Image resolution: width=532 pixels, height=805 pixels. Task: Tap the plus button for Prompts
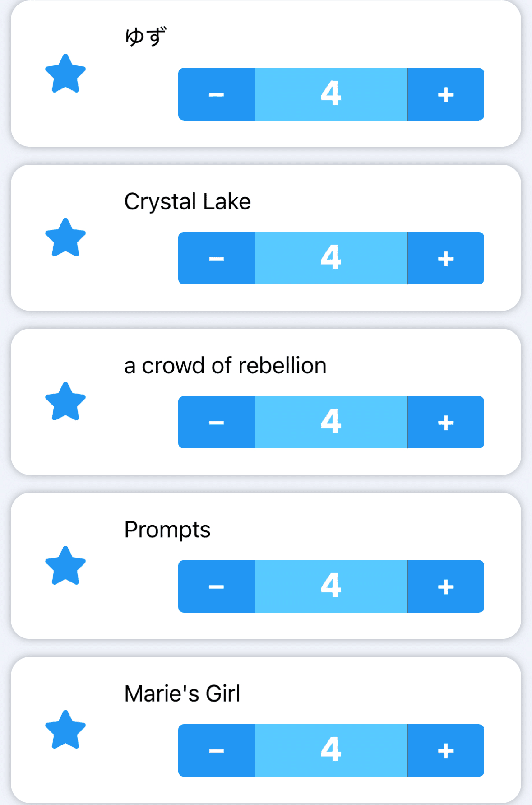pyautogui.click(x=445, y=586)
